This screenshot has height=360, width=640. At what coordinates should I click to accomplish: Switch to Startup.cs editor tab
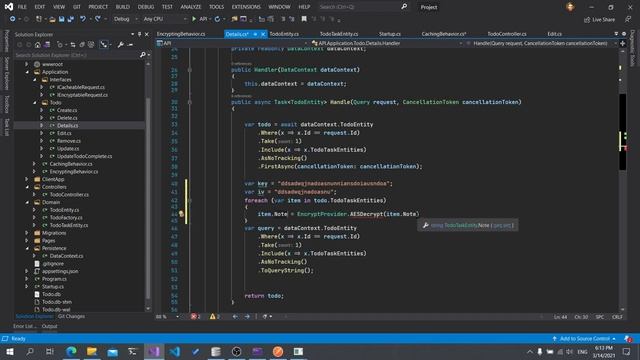389,34
